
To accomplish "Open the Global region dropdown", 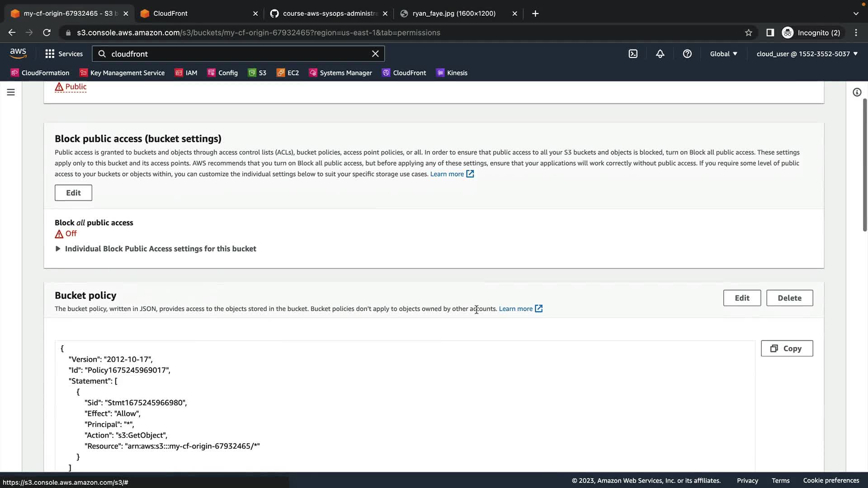I will click(x=723, y=54).
